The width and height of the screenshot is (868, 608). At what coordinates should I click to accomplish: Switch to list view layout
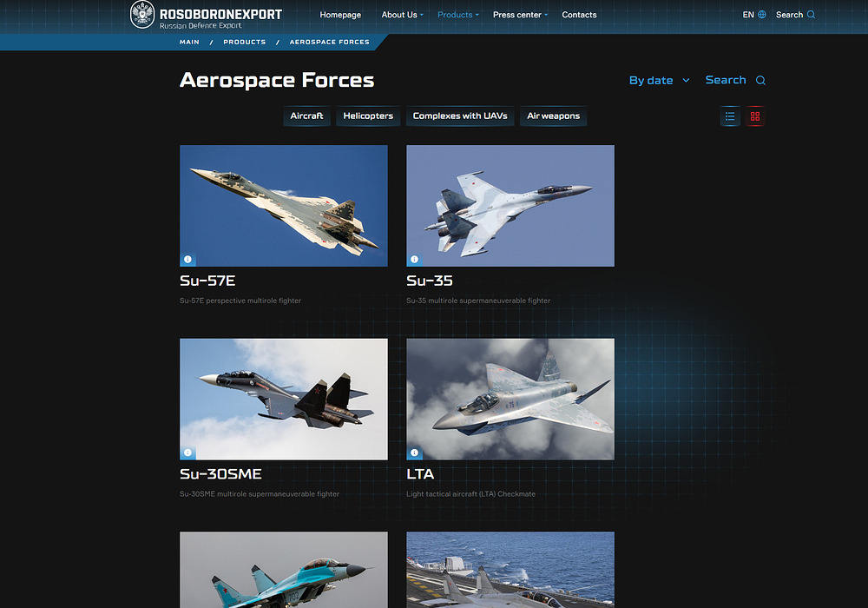coord(730,116)
